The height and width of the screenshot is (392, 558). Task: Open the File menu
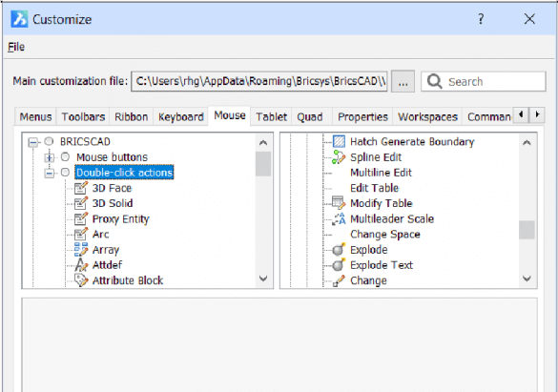[16, 47]
